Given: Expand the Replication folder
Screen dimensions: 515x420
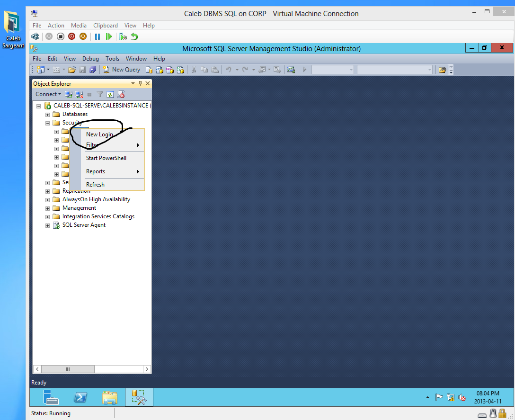Looking at the screenshot, I should [x=48, y=191].
